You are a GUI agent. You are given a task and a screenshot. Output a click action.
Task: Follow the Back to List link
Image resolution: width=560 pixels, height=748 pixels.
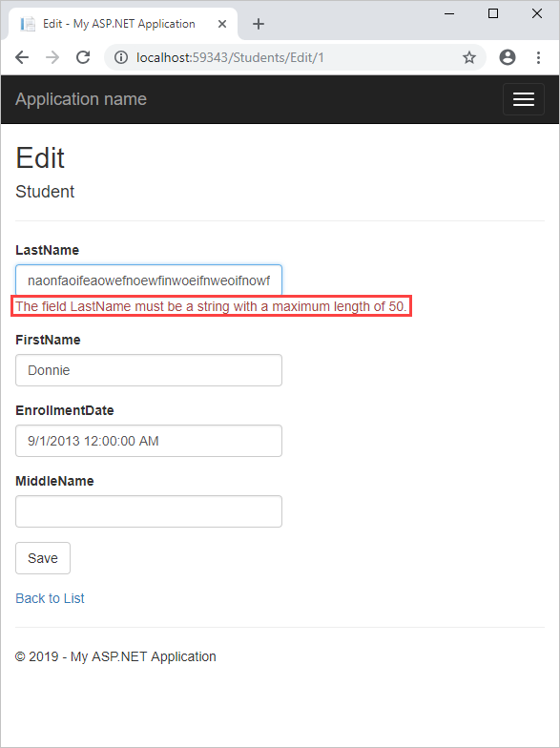click(50, 598)
